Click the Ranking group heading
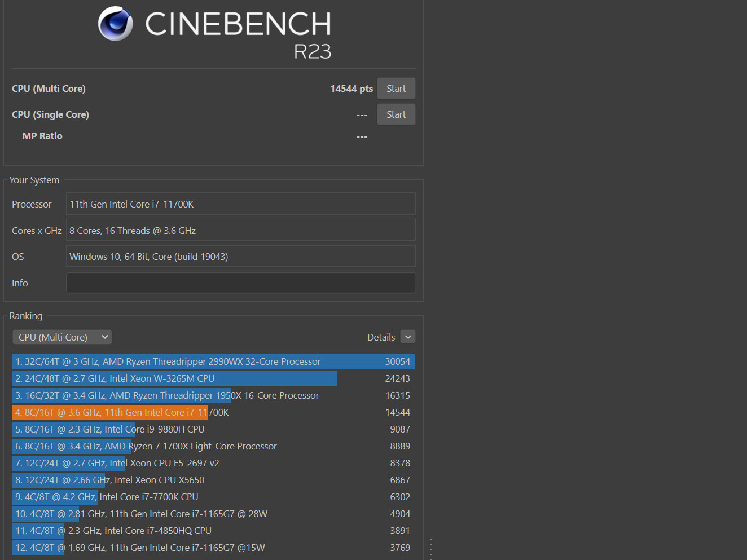Image resolution: width=747 pixels, height=560 pixels. (x=26, y=316)
